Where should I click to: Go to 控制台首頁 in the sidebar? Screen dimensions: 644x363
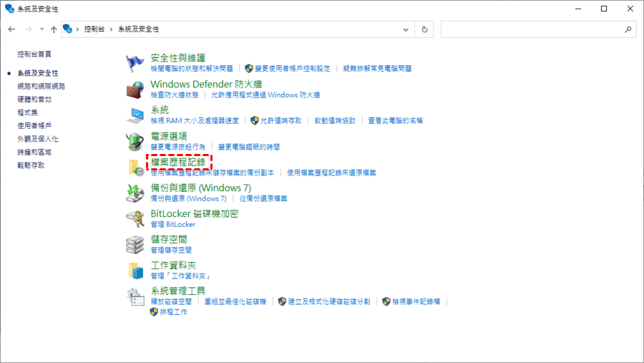pos(34,54)
